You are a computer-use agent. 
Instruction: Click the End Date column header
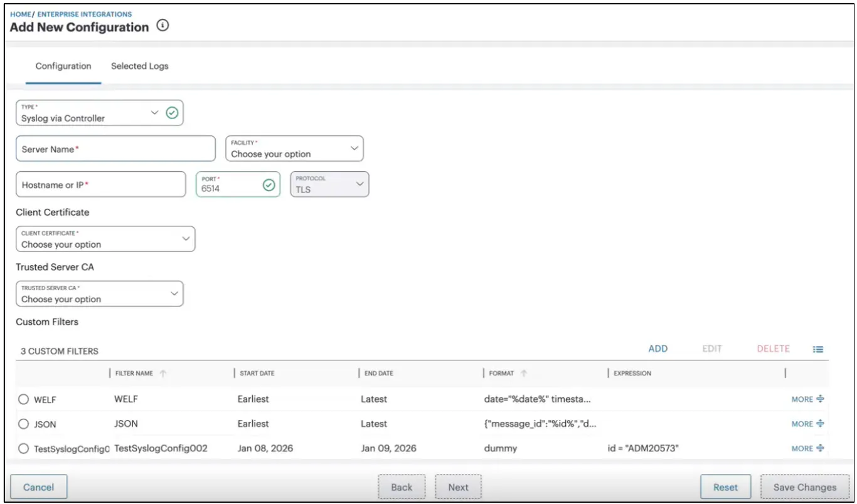click(379, 373)
